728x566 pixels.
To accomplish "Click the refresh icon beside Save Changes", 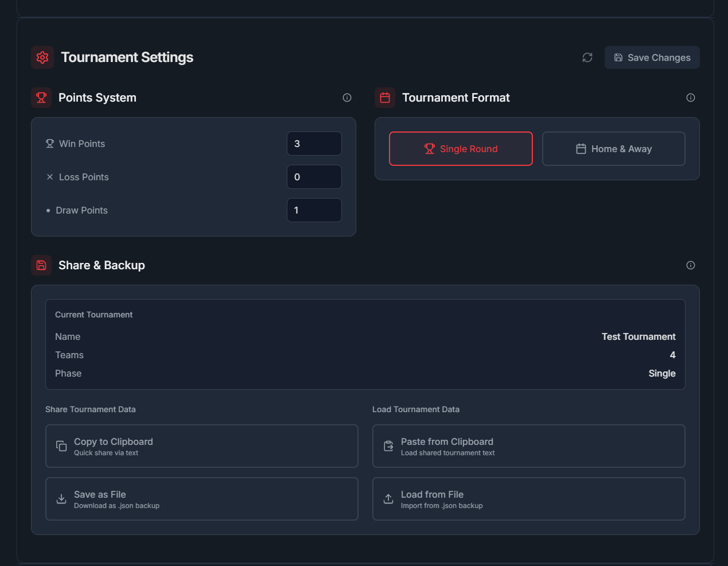I will coord(587,57).
